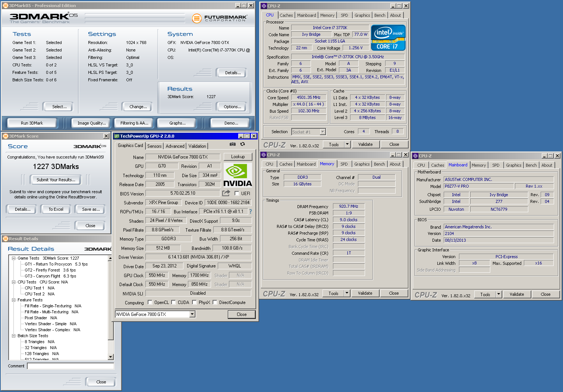Click the Run 3DMark button
The height and width of the screenshot is (392, 563).
[x=32, y=123]
